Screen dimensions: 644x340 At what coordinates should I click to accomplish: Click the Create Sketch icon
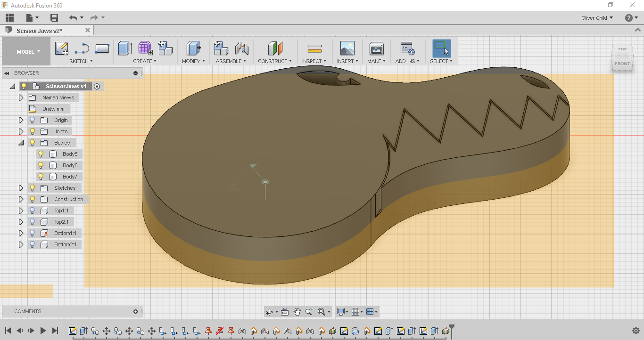[61, 49]
